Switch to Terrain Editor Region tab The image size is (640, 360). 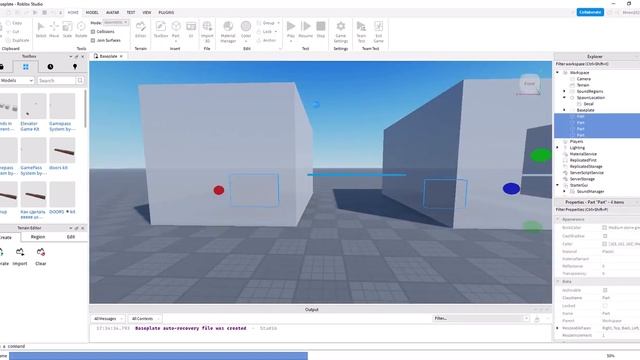pyautogui.click(x=38, y=237)
